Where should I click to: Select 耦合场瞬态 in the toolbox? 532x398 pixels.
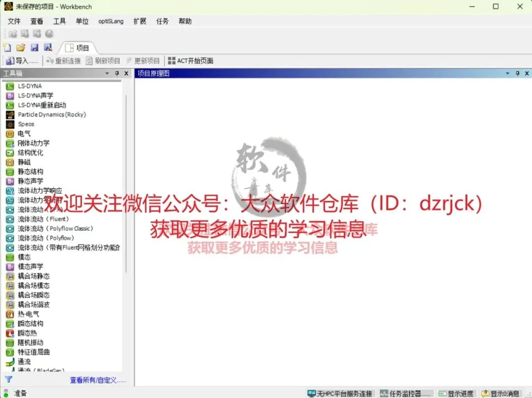click(x=33, y=295)
